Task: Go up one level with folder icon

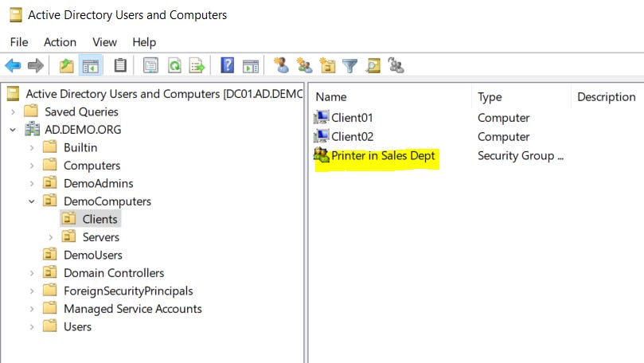Action: 67,65
